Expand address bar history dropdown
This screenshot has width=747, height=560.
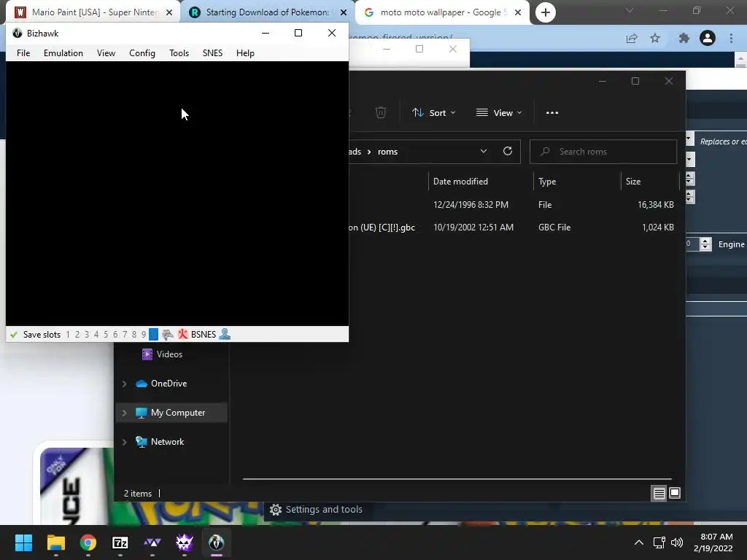tap(484, 151)
